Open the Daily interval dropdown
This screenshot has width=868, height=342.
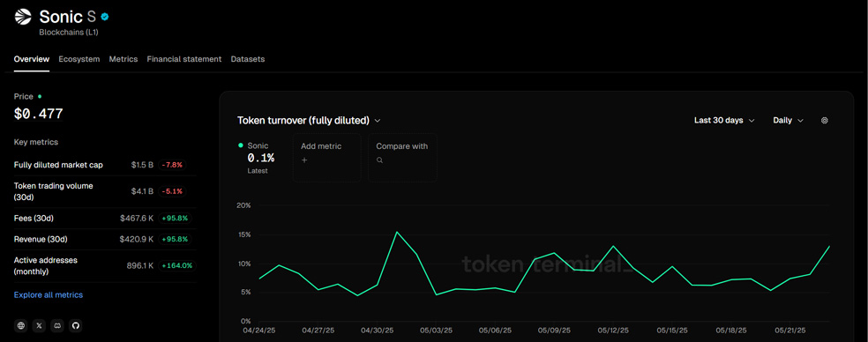point(789,120)
